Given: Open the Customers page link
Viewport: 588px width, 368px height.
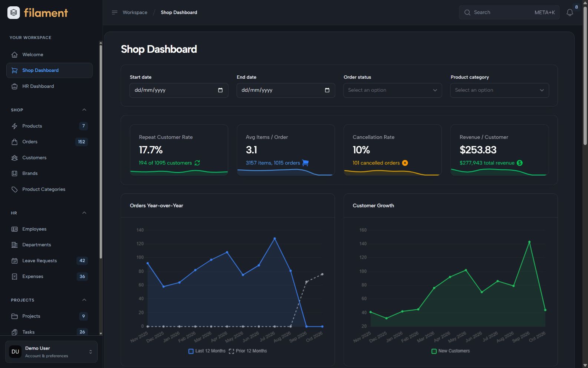Looking at the screenshot, I should [x=49, y=158].
